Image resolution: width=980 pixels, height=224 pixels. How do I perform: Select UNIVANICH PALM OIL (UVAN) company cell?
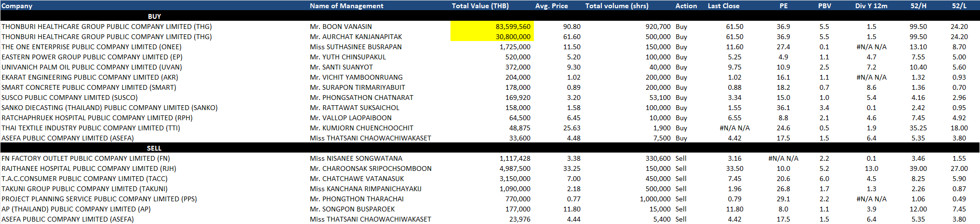click(x=92, y=67)
